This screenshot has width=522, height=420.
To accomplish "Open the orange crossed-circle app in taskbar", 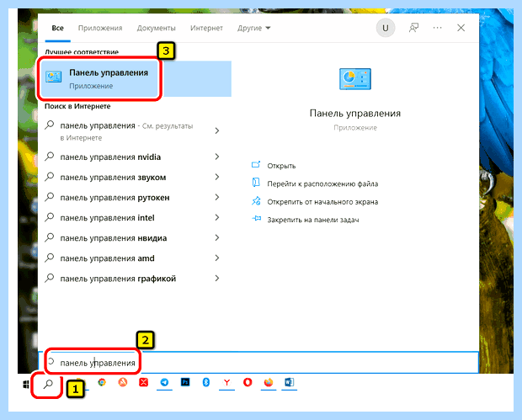I will click(x=123, y=382).
